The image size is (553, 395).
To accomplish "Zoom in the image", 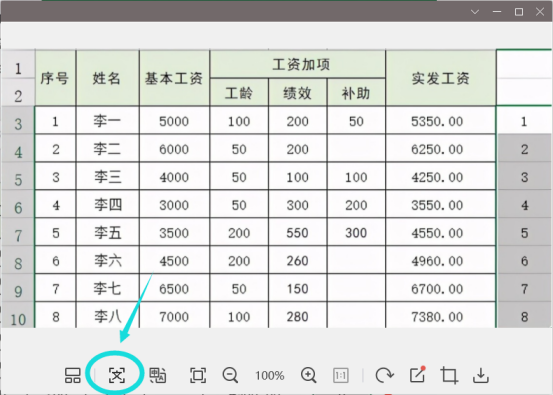I will click(309, 375).
